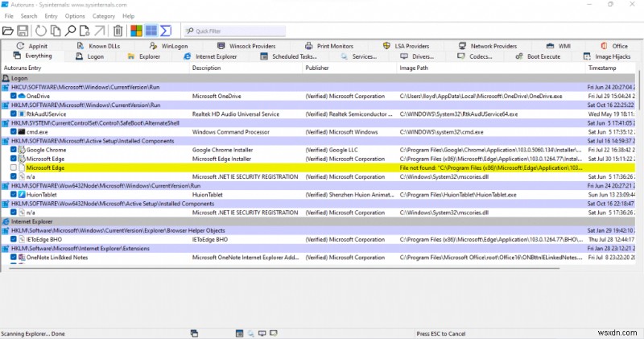Click the cmd.exe black entry icon
Screen dimensions: 644x339
point(22,132)
